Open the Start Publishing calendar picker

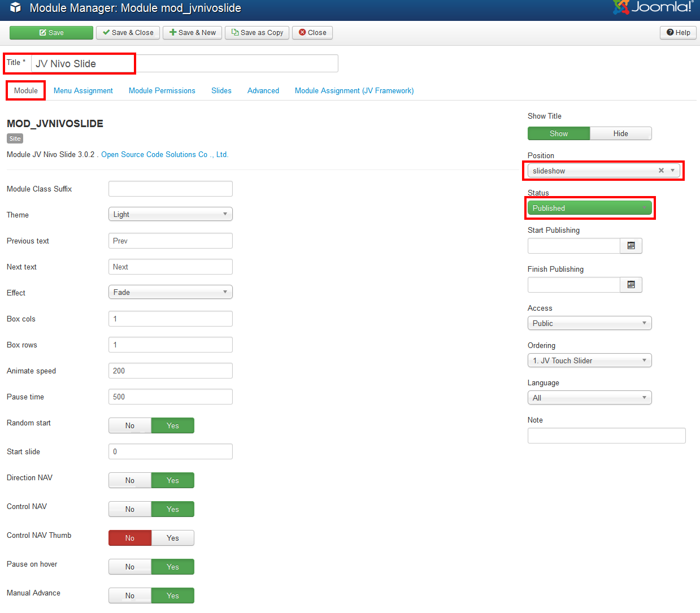(631, 246)
